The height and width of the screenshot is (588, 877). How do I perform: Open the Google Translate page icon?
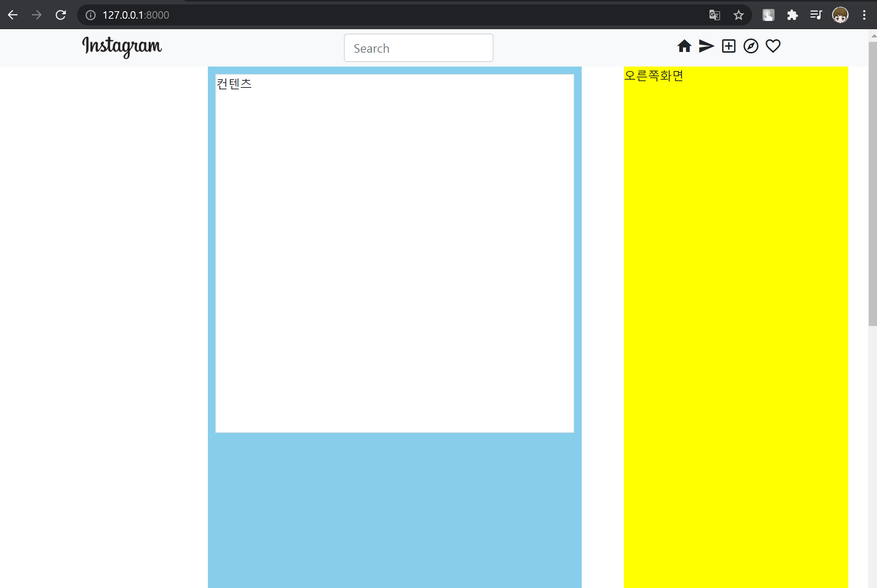[x=714, y=15]
